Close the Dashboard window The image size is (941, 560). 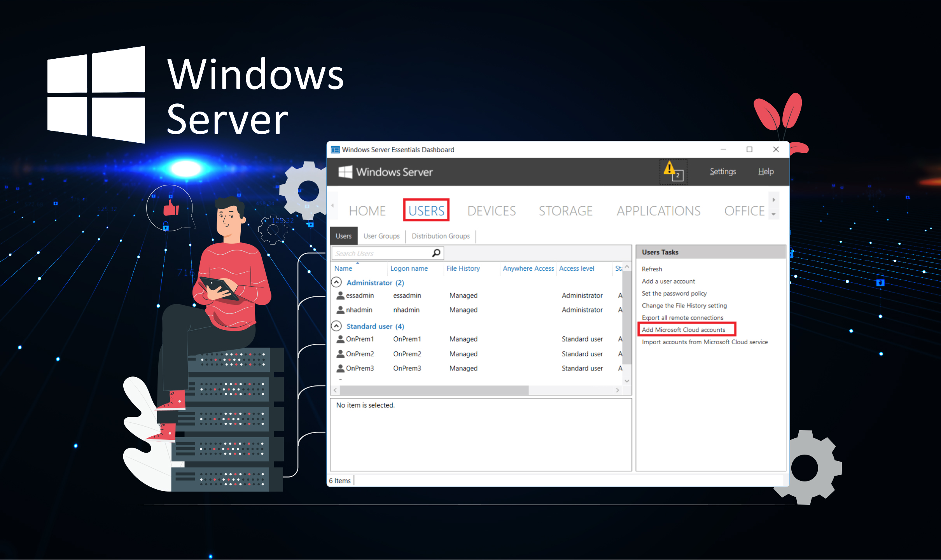pyautogui.click(x=775, y=149)
